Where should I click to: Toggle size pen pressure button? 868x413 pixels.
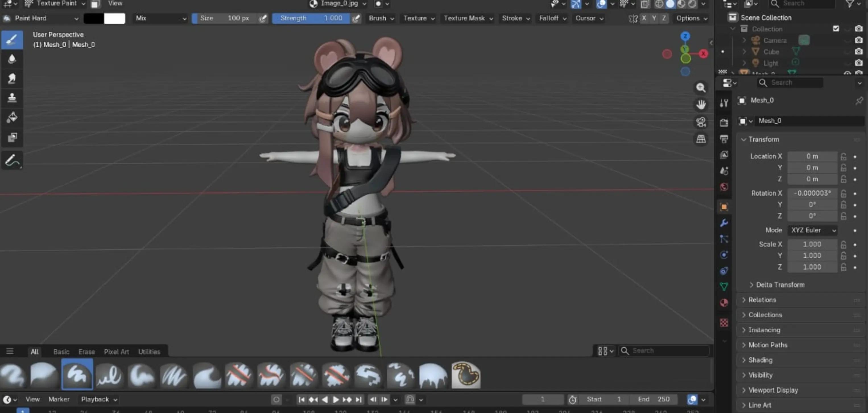[x=263, y=18]
